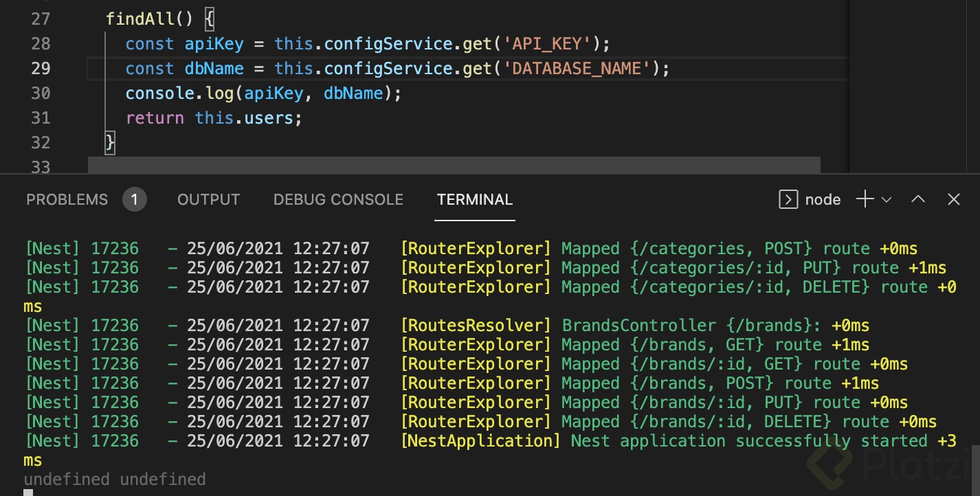Screen dimensions: 980x496
Task: Click the return keyword on line 31
Action: pyautogui.click(x=155, y=118)
